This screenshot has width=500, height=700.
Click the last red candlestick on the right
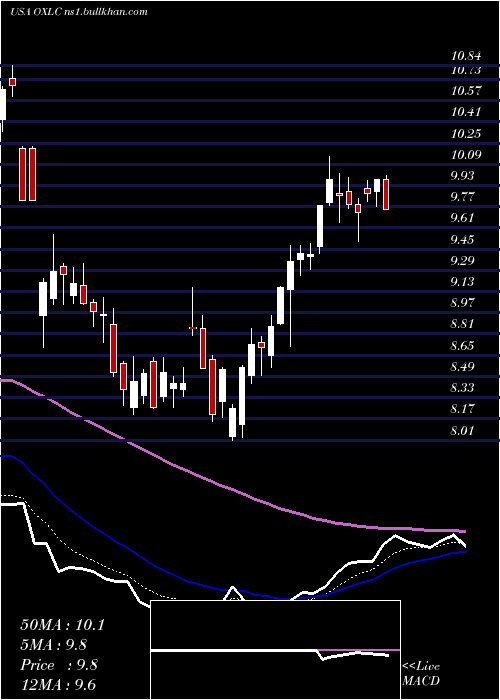tap(386, 194)
